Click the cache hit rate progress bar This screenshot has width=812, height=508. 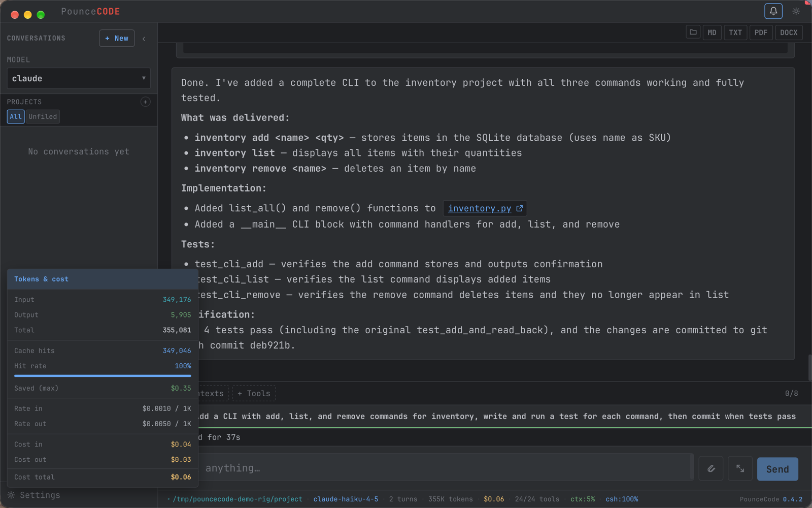click(x=103, y=376)
